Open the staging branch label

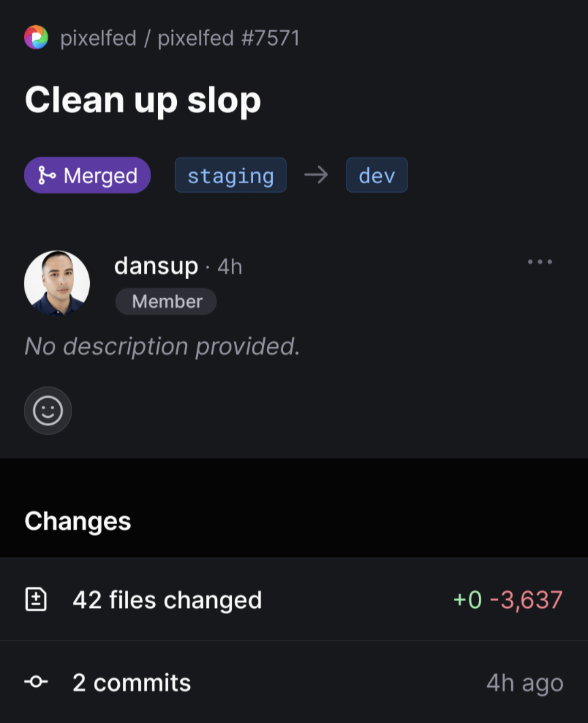(x=231, y=175)
